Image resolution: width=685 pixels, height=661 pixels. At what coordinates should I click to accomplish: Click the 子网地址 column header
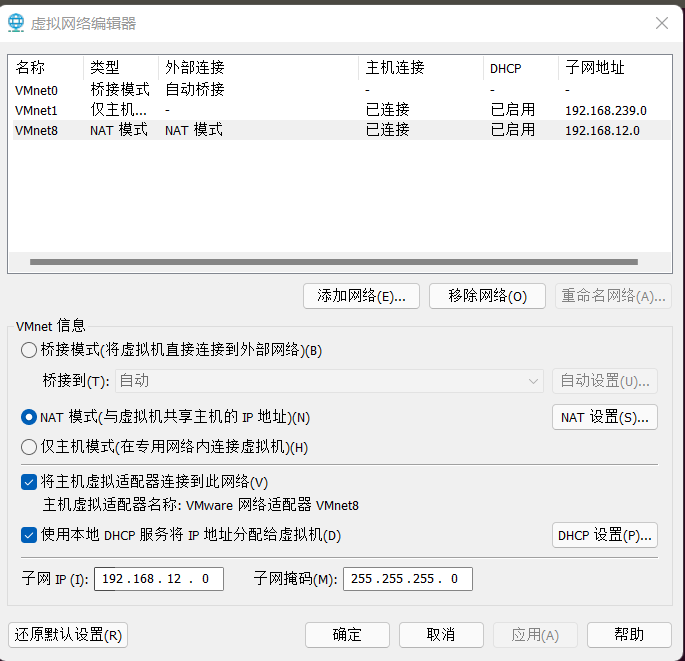(615, 68)
